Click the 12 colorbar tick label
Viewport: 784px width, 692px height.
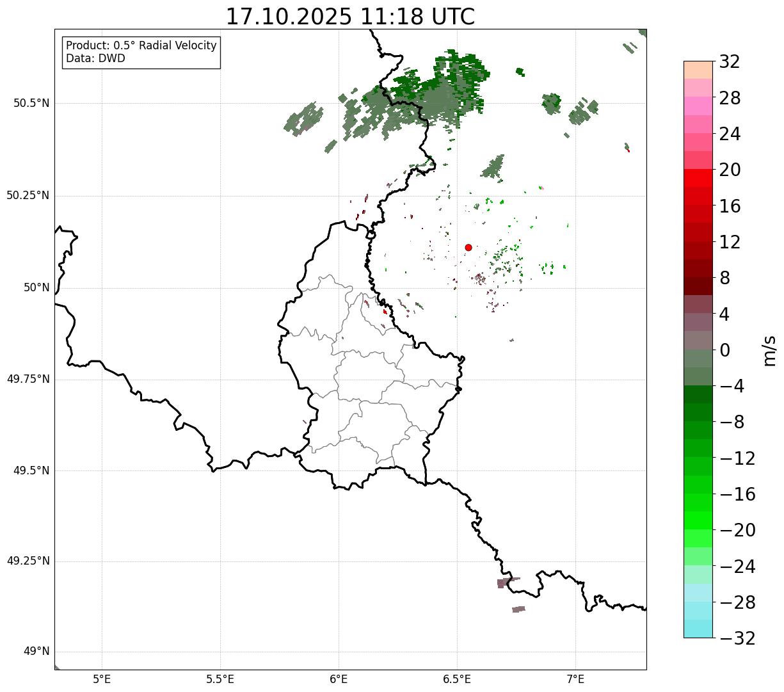[x=730, y=242]
